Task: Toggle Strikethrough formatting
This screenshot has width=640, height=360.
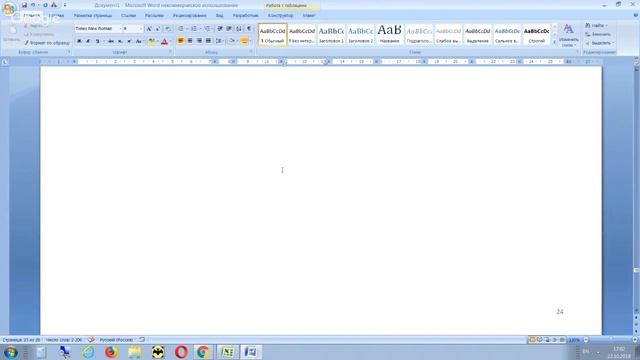Action: coord(111,41)
